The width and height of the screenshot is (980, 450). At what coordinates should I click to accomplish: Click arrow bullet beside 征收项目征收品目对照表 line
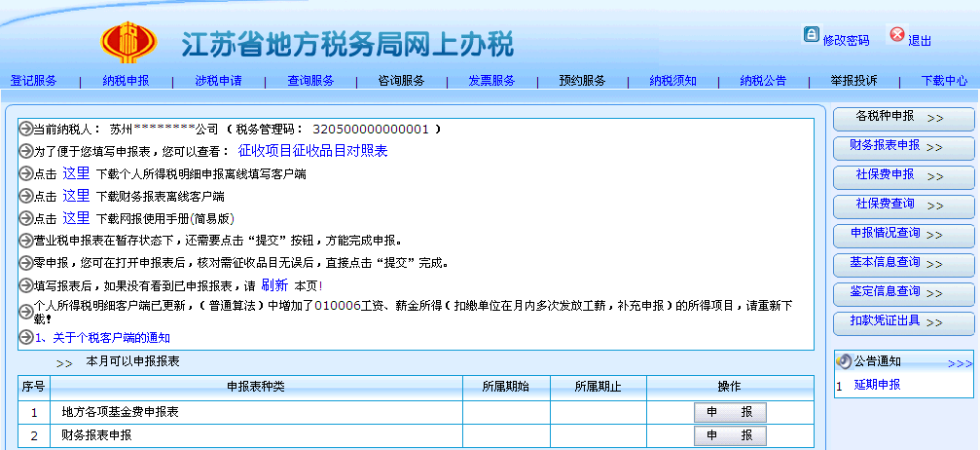coord(25,151)
